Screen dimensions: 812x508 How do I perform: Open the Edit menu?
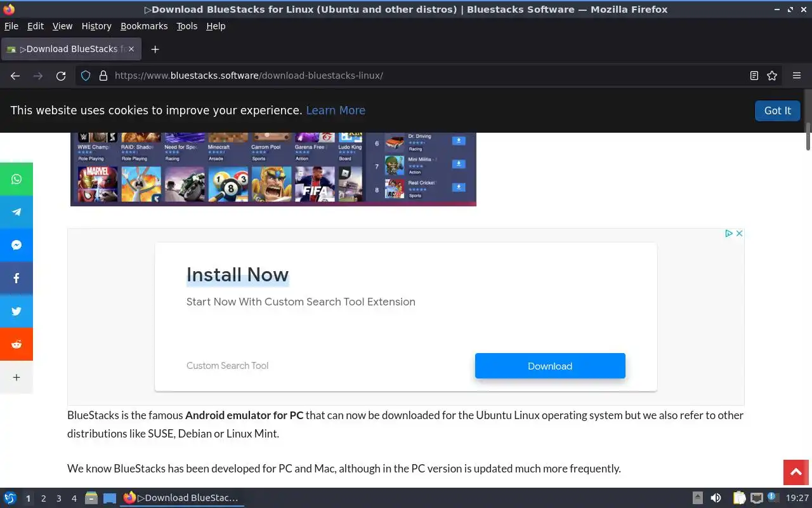[x=36, y=26]
